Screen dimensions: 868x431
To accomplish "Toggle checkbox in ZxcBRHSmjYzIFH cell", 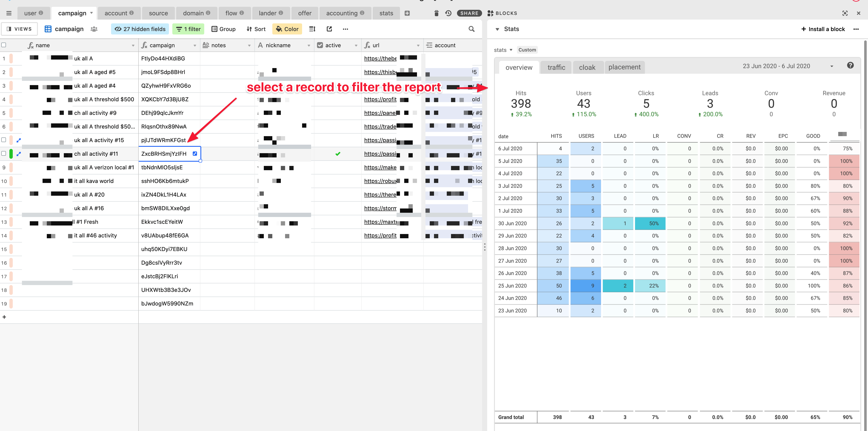I will pos(195,154).
